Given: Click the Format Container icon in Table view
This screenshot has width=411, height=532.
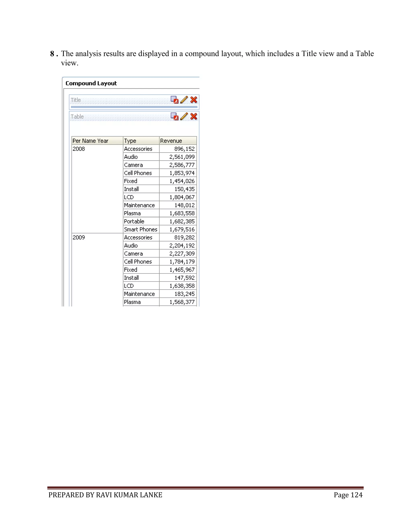Looking at the screenshot, I should [x=174, y=116].
